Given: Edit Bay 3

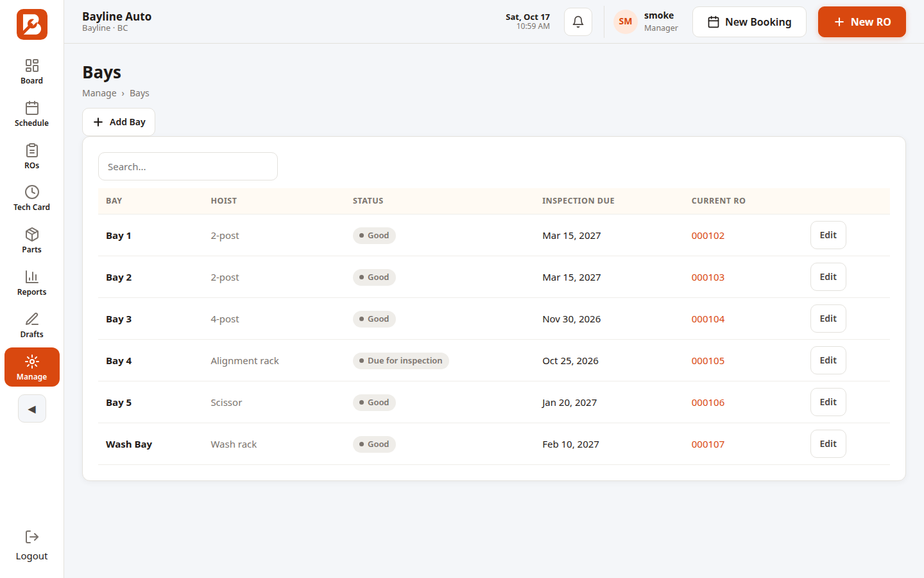Looking at the screenshot, I should [x=828, y=319].
